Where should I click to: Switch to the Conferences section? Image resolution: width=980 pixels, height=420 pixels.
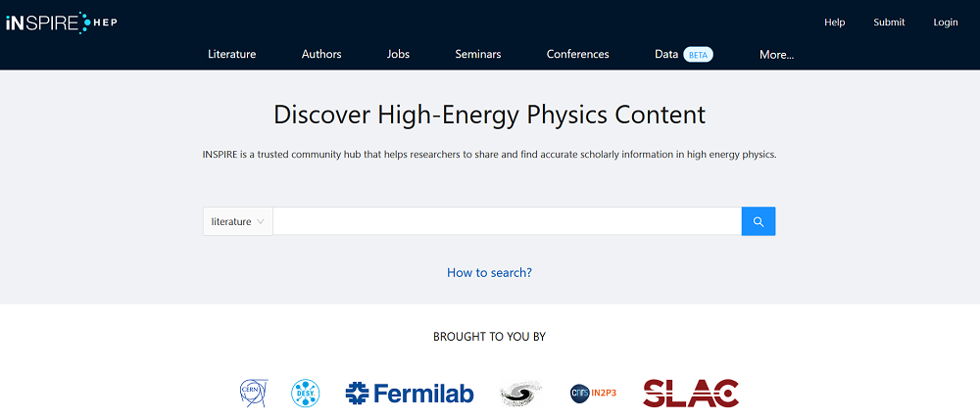[577, 54]
